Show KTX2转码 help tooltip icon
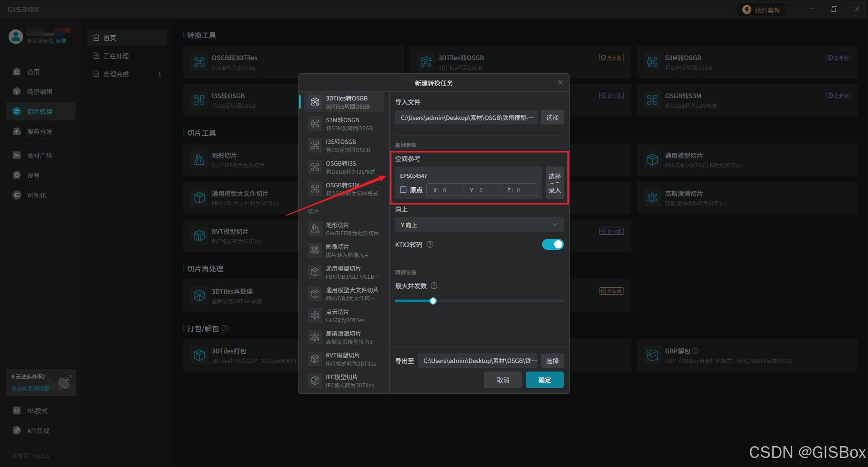 430,244
